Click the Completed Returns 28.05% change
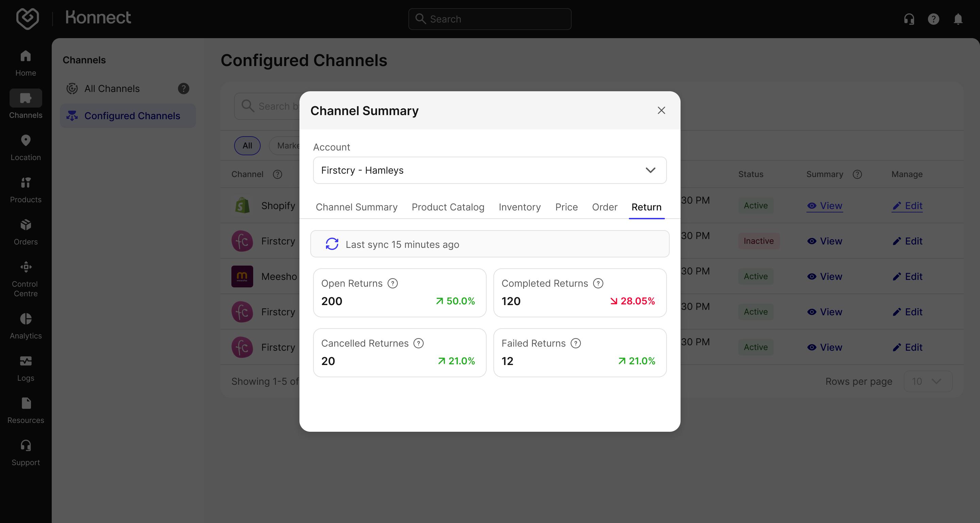980x523 pixels. point(633,301)
